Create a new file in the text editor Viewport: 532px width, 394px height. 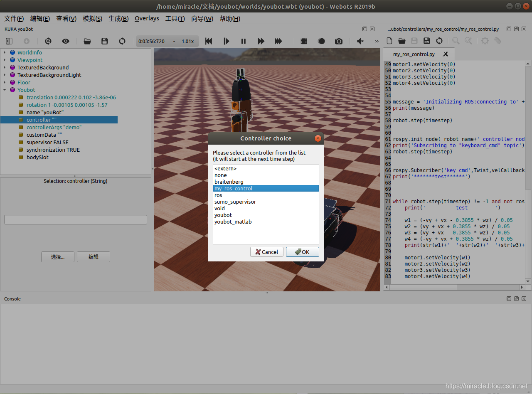(x=389, y=41)
